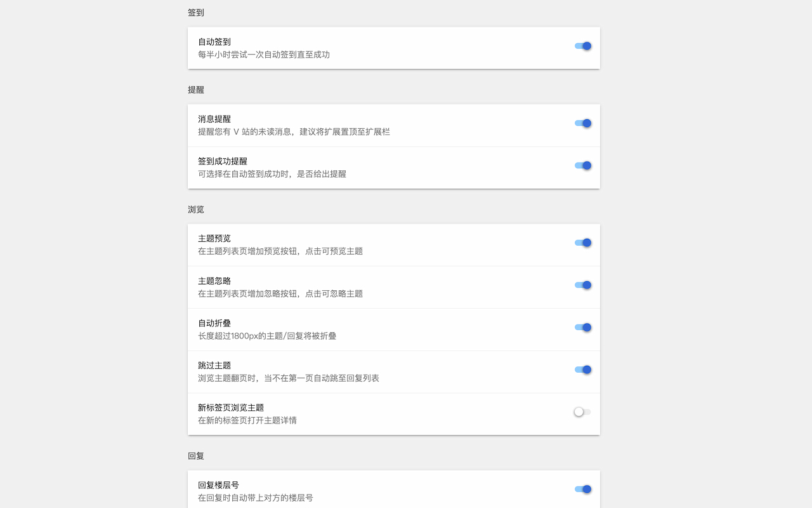Turn off the 签到成功提醒 switch
This screenshot has height=508, width=812.
coord(583,165)
